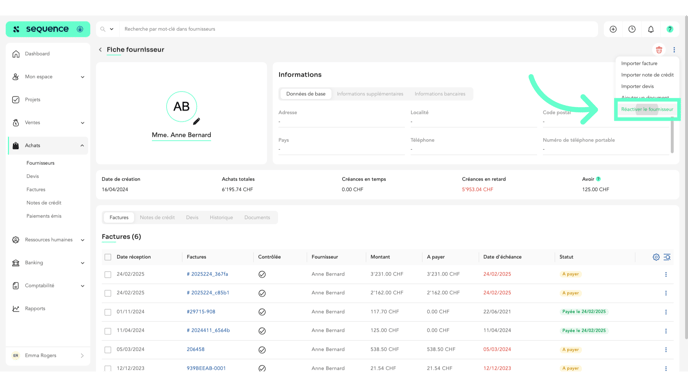Choose Importer note de crédit

647,75
